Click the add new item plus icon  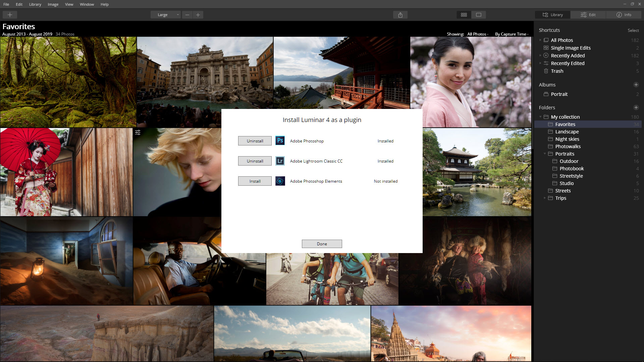[10, 15]
